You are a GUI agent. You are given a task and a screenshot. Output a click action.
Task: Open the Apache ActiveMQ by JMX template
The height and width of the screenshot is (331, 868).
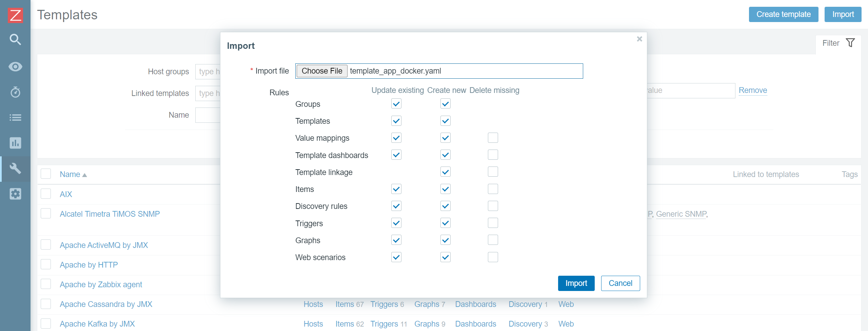coord(104,245)
